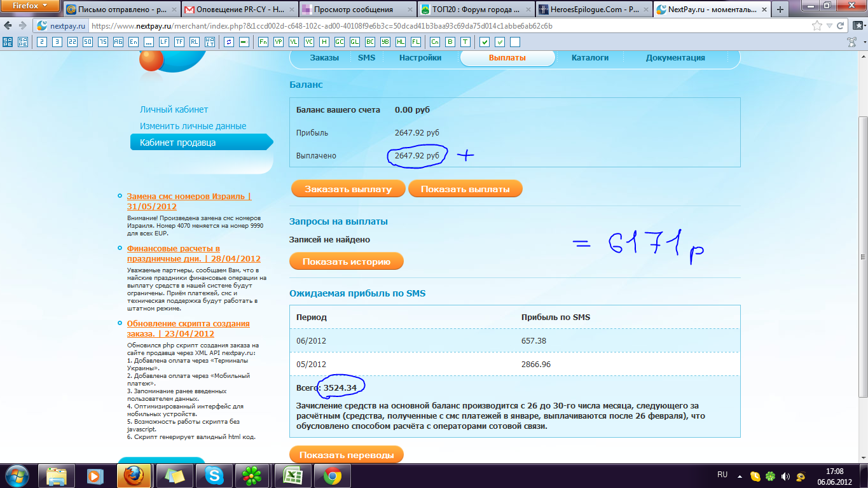Open Skype from the taskbar
The height and width of the screenshot is (488, 868).
[x=214, y=475]
